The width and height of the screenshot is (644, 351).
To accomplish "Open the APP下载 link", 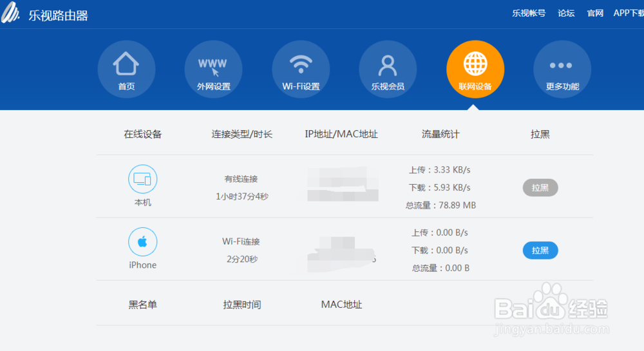I will click(629, 13).
